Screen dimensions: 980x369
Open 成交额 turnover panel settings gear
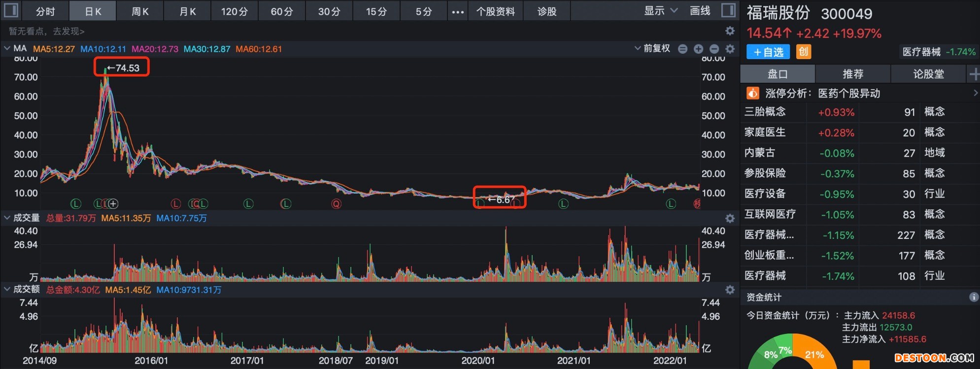(x=730, y=290)
